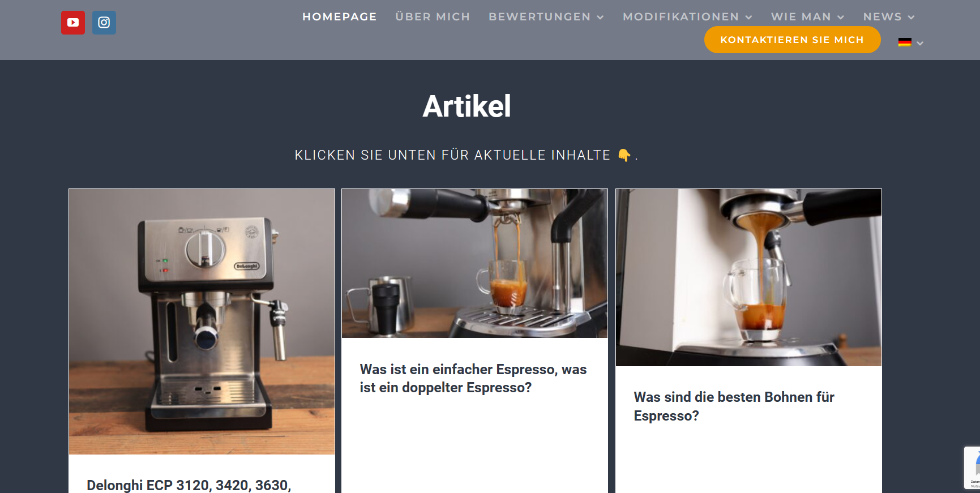Click the Artikel page heading
Viewport: 980px width, 493px height.
point(467,106)
